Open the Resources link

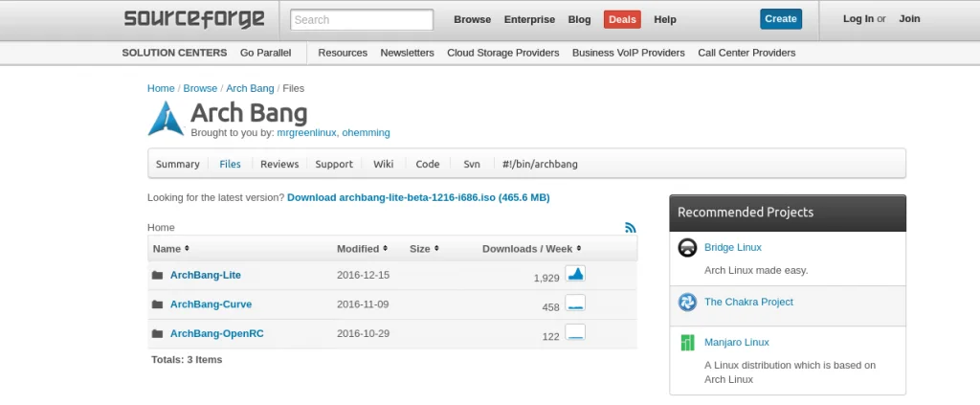(343, 53)
